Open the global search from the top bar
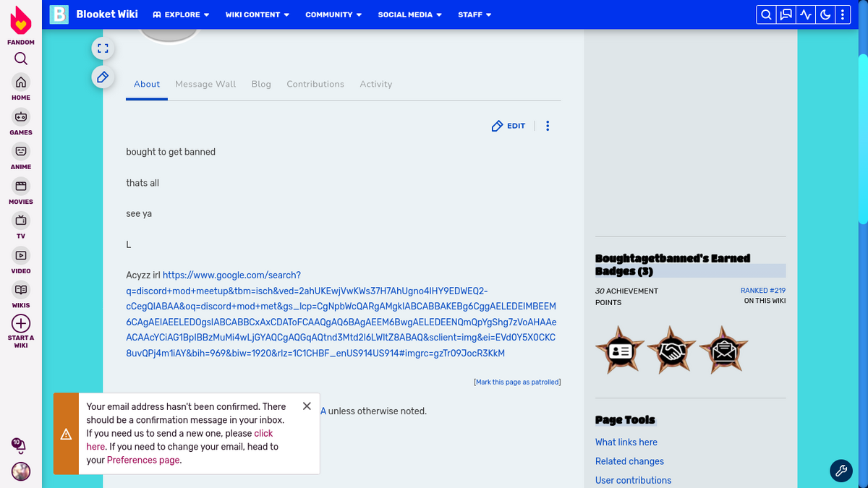The image size is (868, 488). pyautogui.click(x=765, y=14)
